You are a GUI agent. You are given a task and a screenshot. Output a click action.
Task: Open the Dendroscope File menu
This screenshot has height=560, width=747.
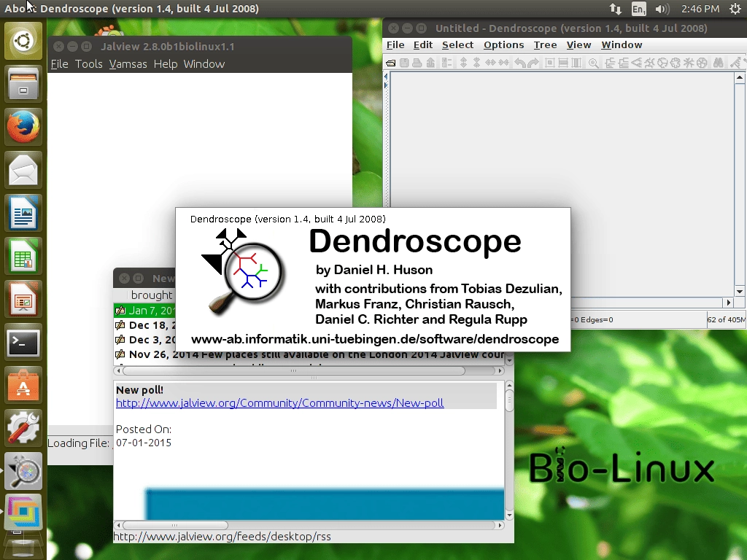(395, 44)
